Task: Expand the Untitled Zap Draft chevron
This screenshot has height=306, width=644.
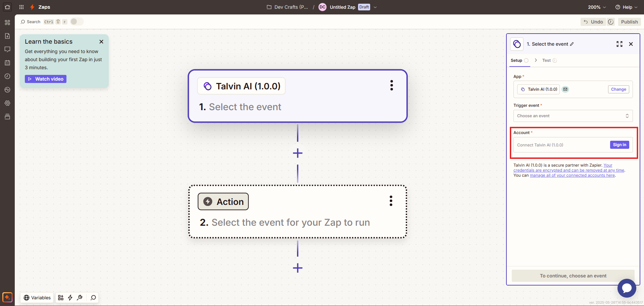Action: pos(375,7)
